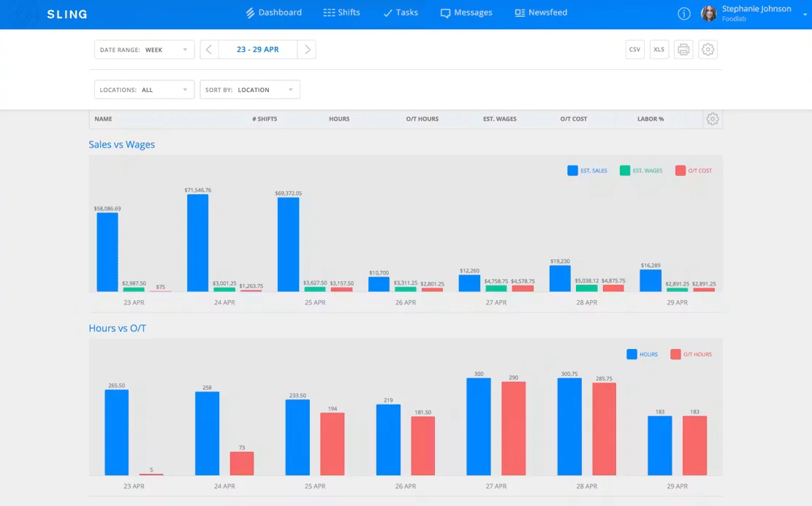Click Stephanie Johnson's profile avatar
The image size is (812, 506).
pos(708,13)
